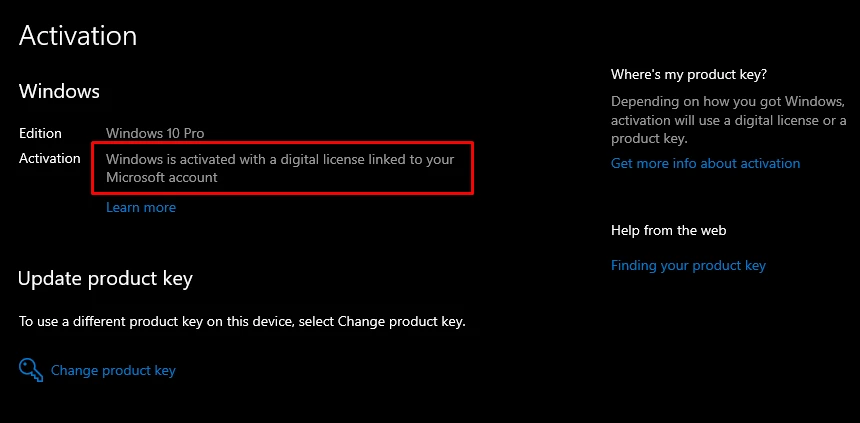Click the red highlighted box's right edge
The height and width of the screenshot is (423, 860).
[472, 168]
